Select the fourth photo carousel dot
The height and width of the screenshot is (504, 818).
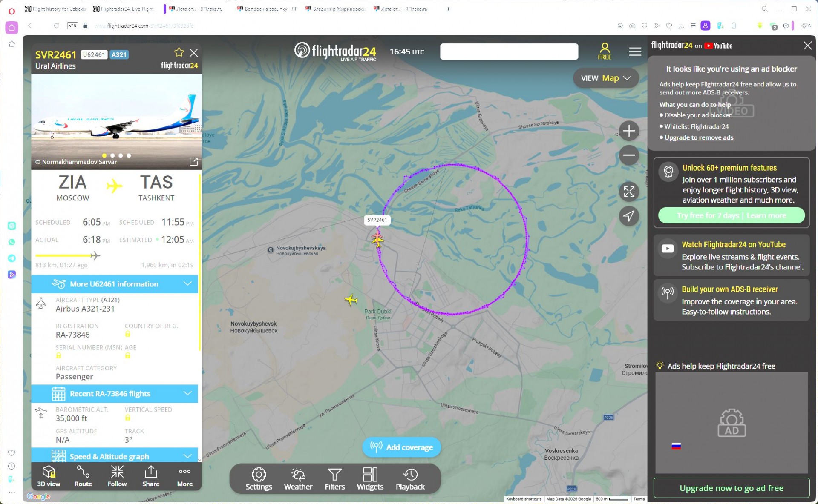(x=129, y=155)
